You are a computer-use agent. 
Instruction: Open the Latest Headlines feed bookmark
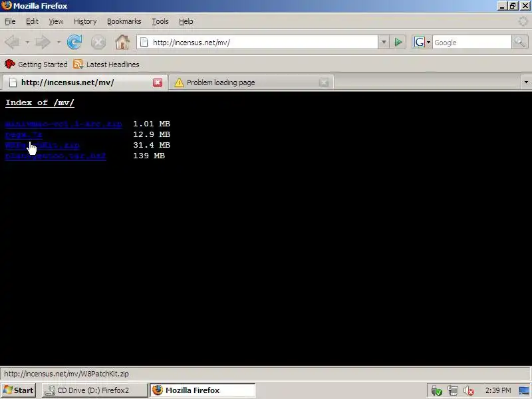click(106, 65)
